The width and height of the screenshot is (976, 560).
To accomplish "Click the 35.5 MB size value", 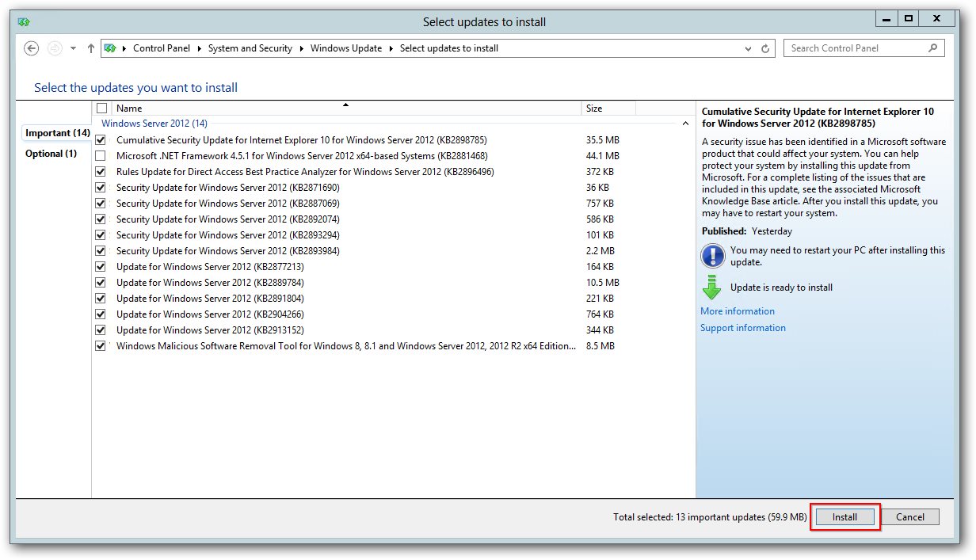I will pos(602,140).
